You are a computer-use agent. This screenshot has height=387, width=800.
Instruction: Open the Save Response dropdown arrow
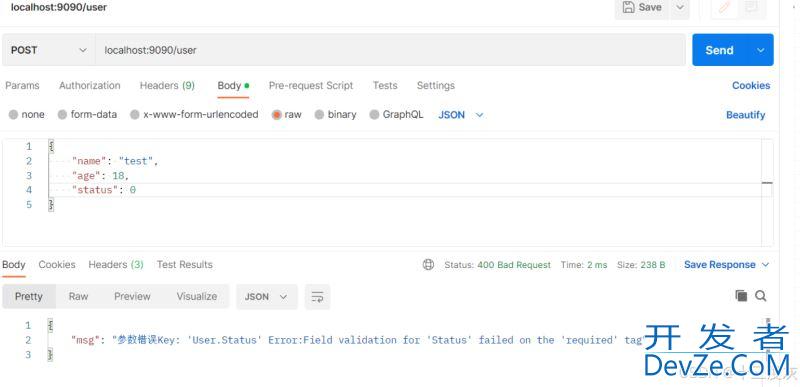pos(765,265)
